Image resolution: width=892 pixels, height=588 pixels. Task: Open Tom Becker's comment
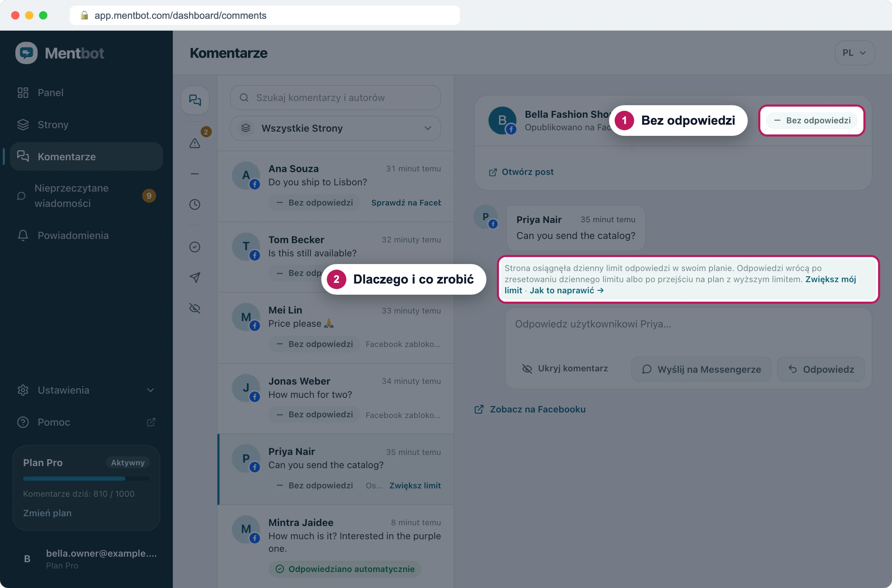click(335, 257)
